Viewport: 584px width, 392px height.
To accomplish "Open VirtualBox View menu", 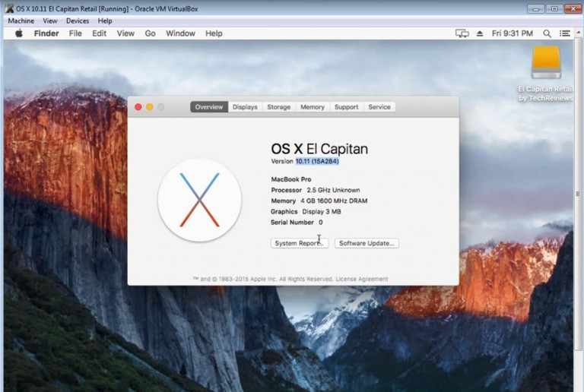I will click(50, 21).
